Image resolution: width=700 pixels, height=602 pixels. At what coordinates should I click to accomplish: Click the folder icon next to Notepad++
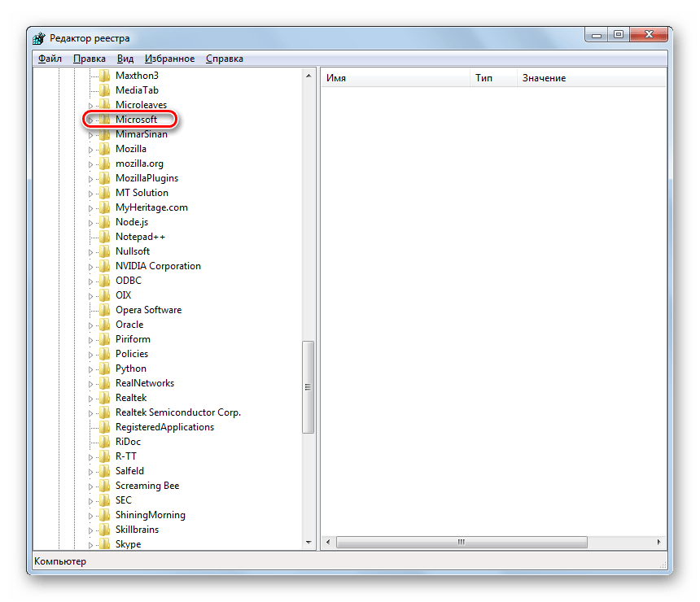click(x=103, y=237)
